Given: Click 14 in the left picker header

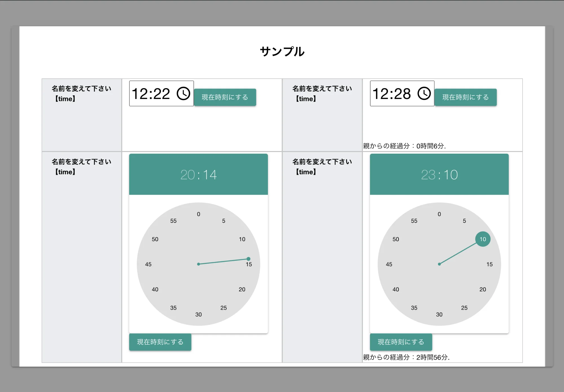Looking at the screenshot, I should 210,175.
